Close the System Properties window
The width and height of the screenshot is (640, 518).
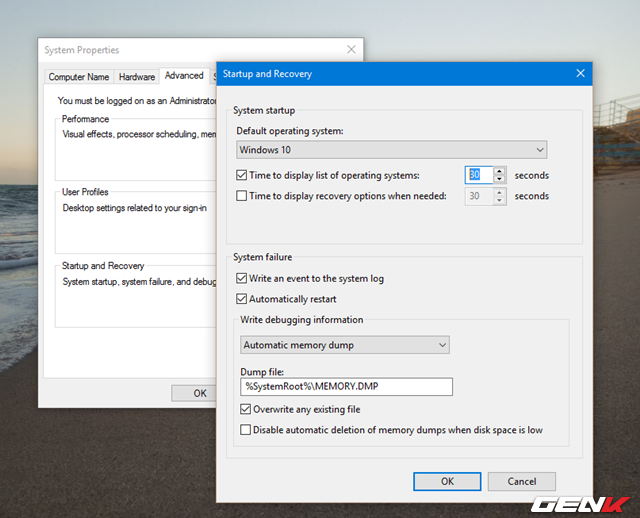tap(350, 49)
